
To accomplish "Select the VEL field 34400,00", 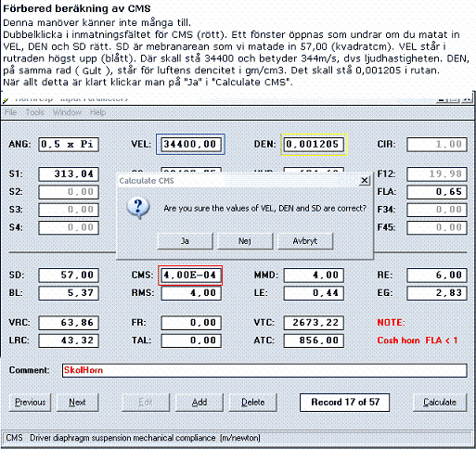I will point(190,145).
